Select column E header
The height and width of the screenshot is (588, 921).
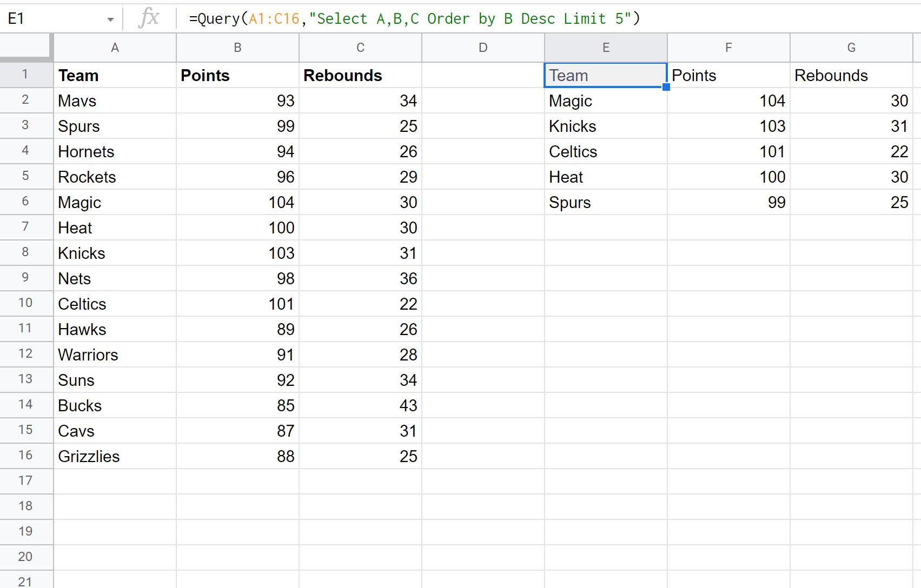tap(606, 48)
